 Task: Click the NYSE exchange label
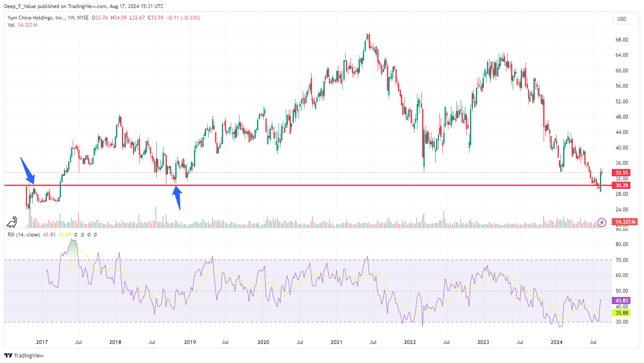point(83,18)
